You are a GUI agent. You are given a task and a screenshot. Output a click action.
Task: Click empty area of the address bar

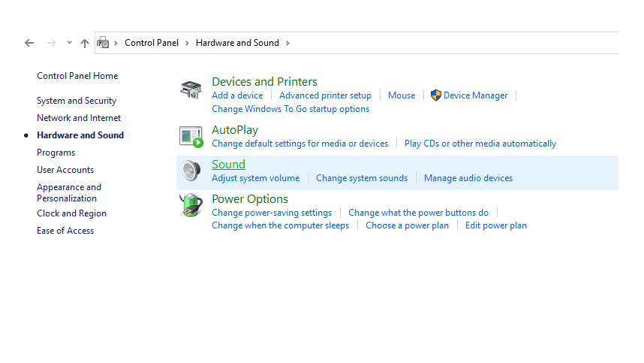tap(450, 43)
